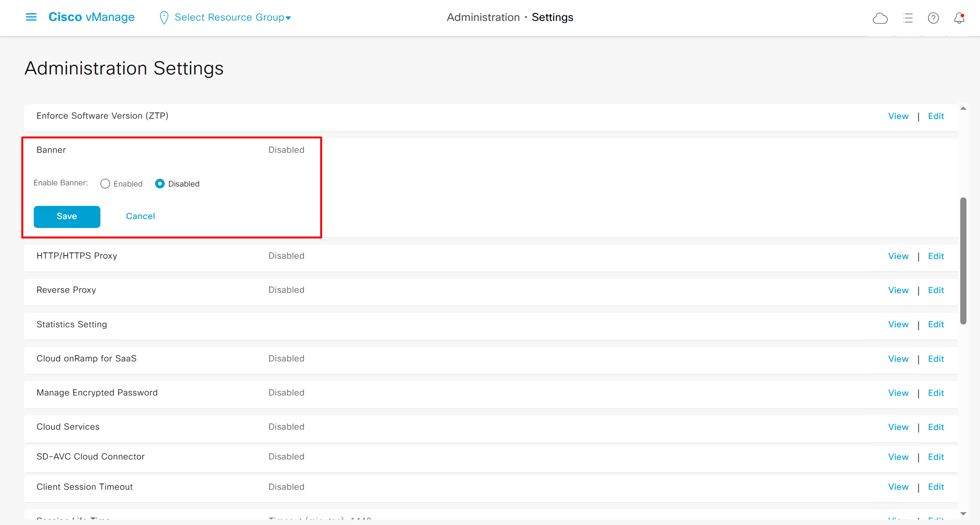Click the location pin icon
The width and height of the screenshot is (980, 525).
tap(164, 17)
